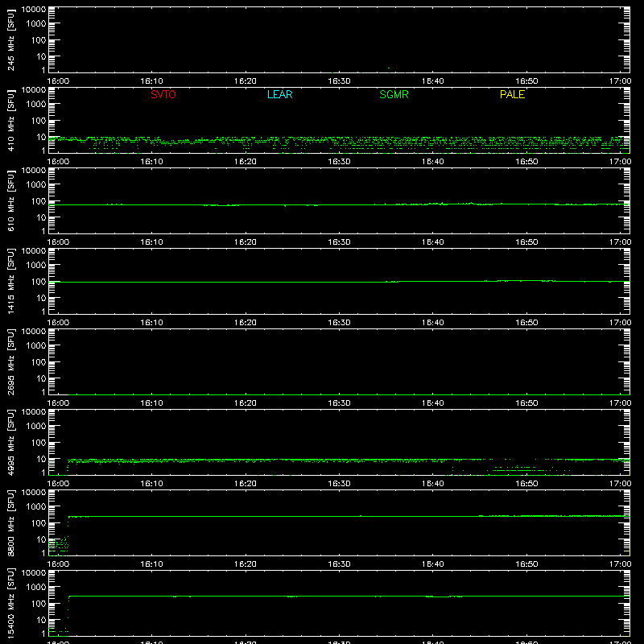Viewport: 644px width, 644px height.
Task: Click the green SGMR station label
Action: [394, 94]
